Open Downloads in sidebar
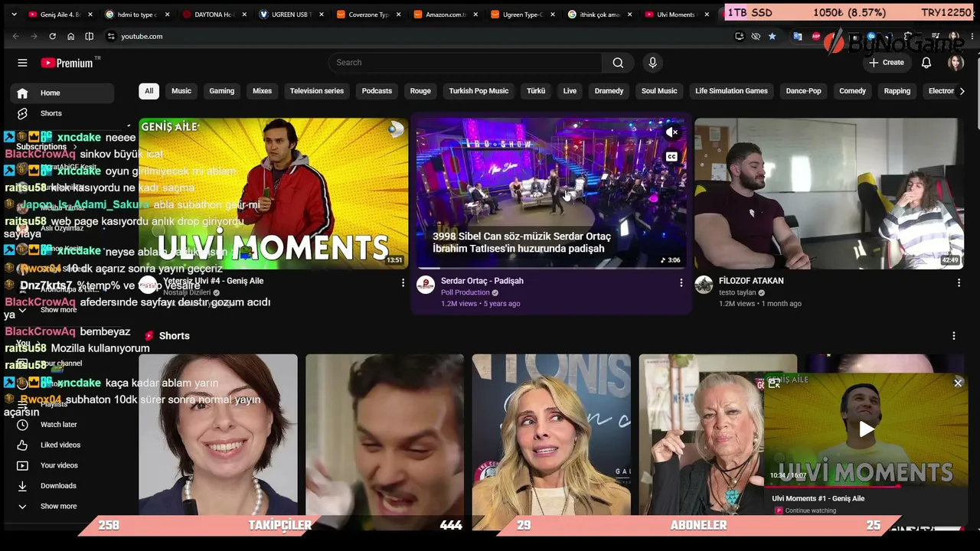The height and width of the screenshot is (551, 980). click(59, 486)
